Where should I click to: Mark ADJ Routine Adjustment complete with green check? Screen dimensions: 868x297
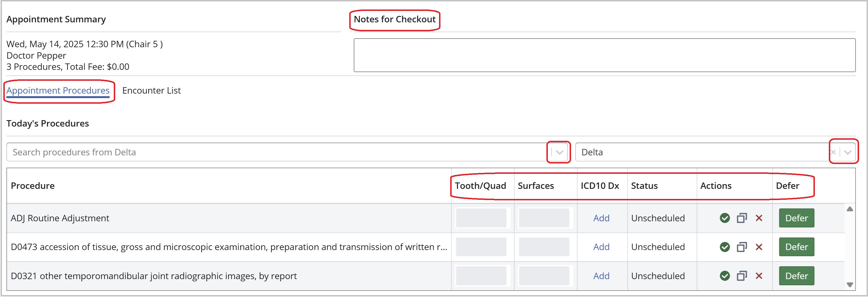pyautogui.click(x=725, y=218)
